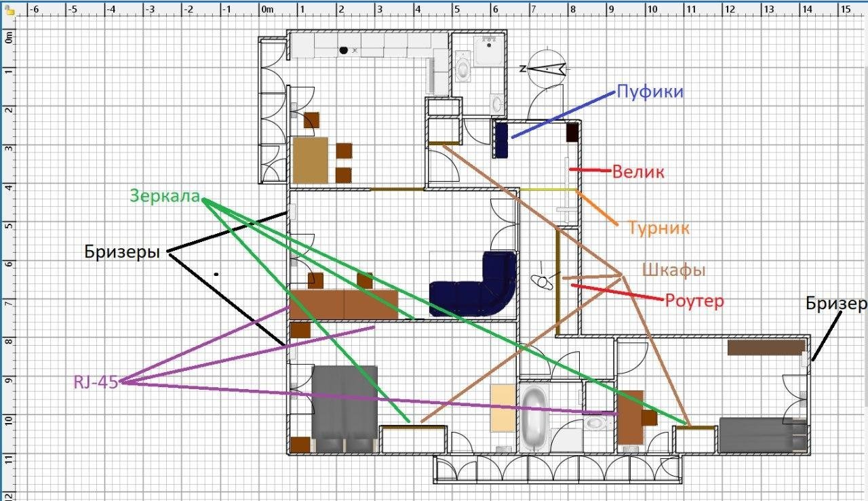
Task: Click the shower tray in top bathroom
Action: point(488,50)
